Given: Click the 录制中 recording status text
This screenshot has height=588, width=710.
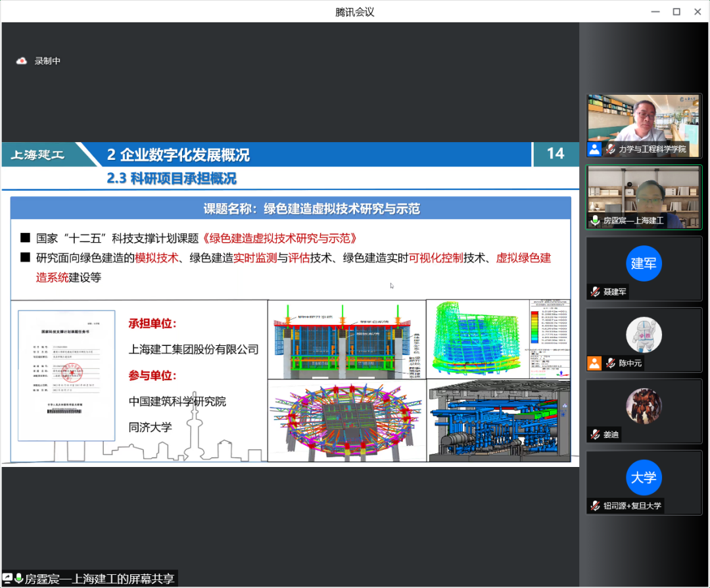Looking at the screenshot, I should (47, 61).
